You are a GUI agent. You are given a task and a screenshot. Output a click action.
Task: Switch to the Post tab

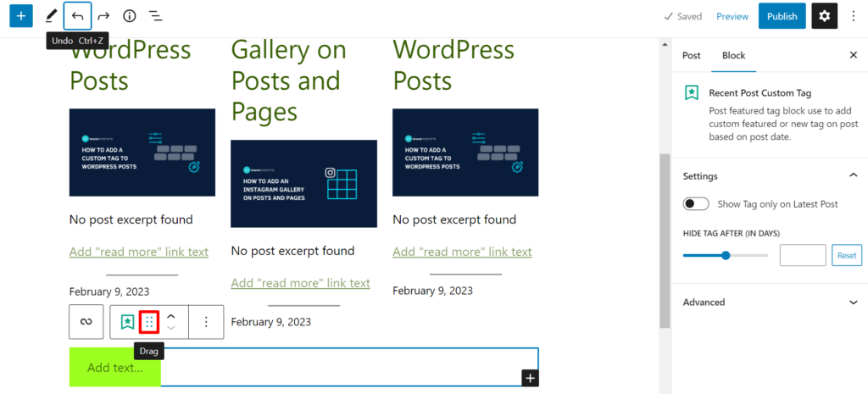click(x=691, y=55)
